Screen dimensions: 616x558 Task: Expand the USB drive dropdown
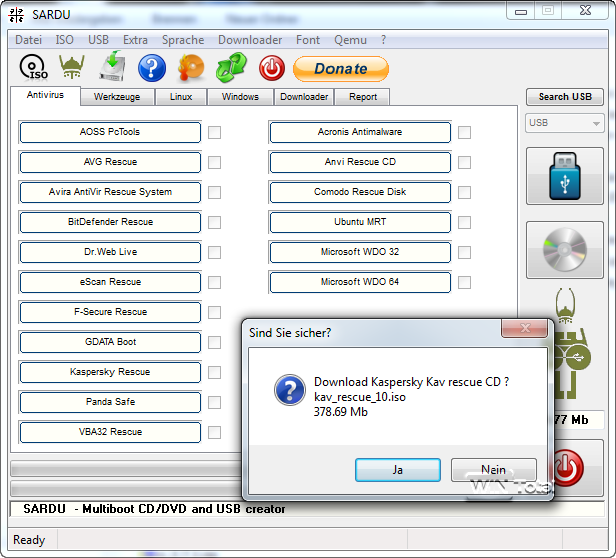coord(565,123)
